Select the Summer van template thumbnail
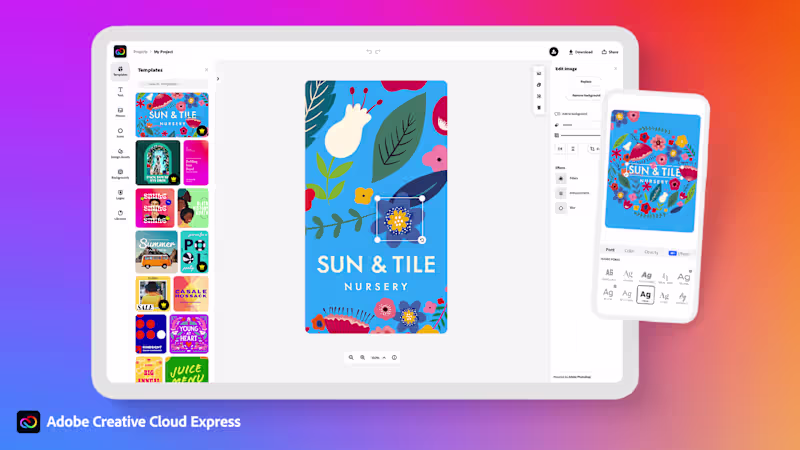The width and height of the screenshot is (800, 450). pyautogui.click(x=157, y=252)
